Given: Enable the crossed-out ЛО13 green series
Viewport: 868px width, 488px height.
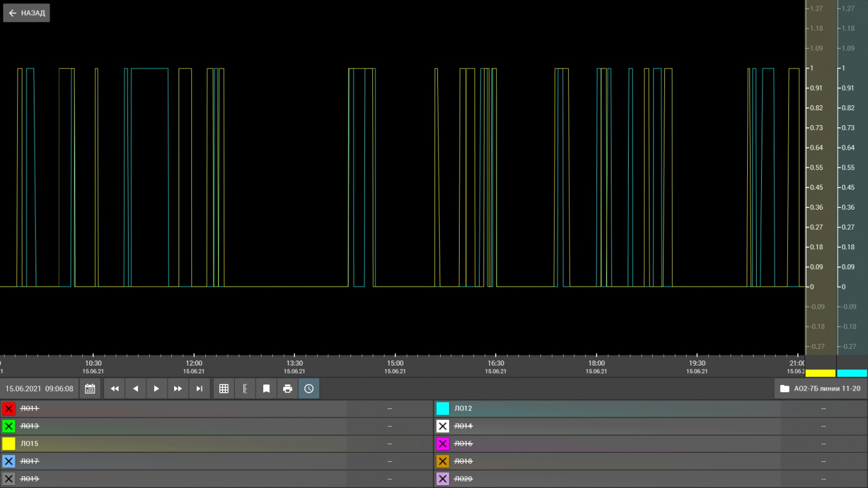Looking at the screenshot, I should [9, 426].
